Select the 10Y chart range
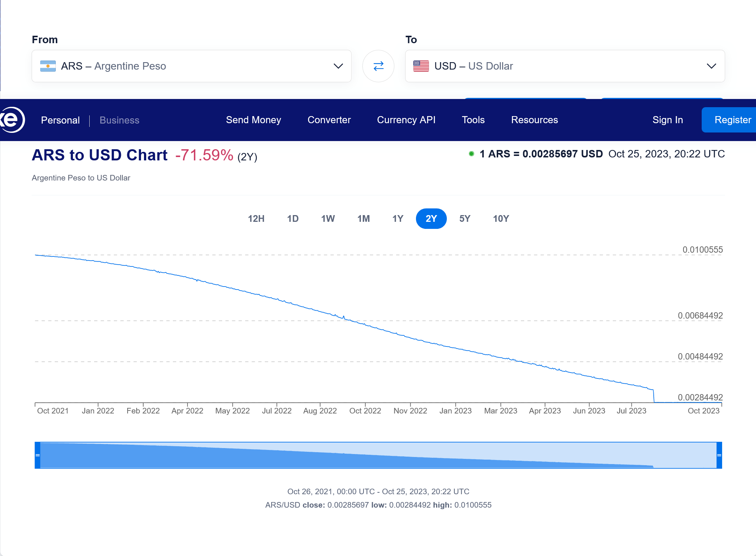This screenshot has height=556, width=756. click(501, 219)
